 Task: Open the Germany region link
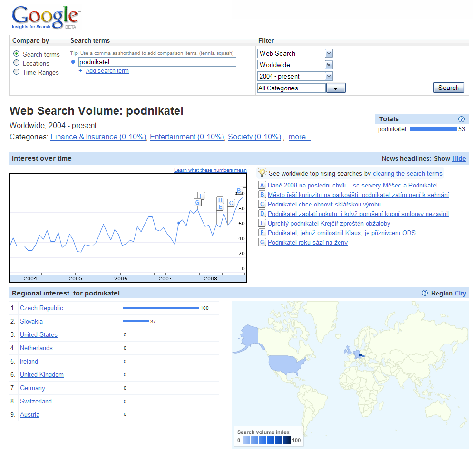32,388
